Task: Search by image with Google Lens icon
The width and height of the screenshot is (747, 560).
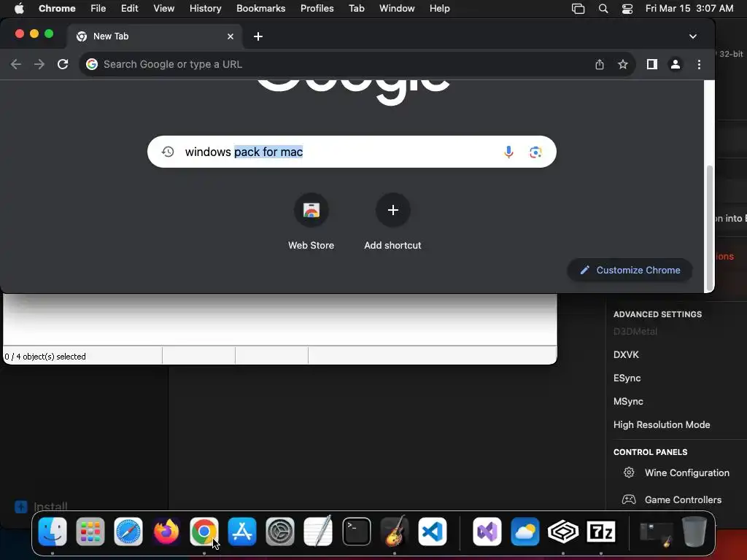Action: 535,152
